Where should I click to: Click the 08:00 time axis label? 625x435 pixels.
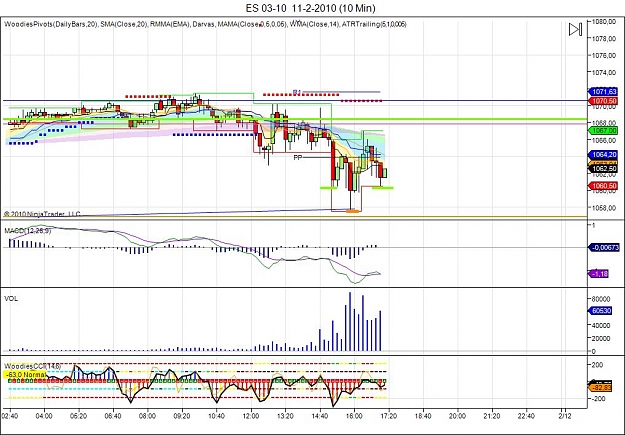click(147, 416)
